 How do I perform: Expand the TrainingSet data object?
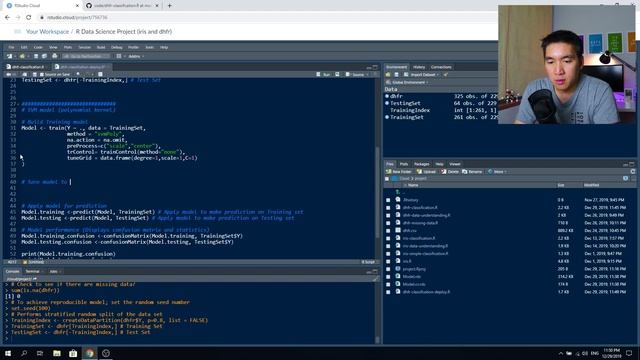pyautogui.click(x=387, y=117)
